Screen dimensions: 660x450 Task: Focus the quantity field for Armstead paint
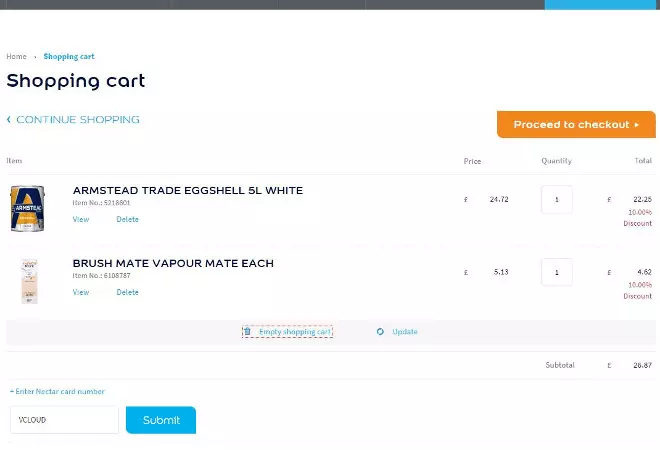point(557,199)
